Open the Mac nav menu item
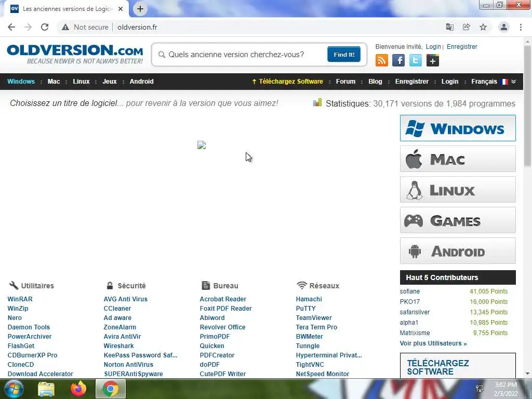The width and height of the screenshot is (532, 399). point(54,82)
